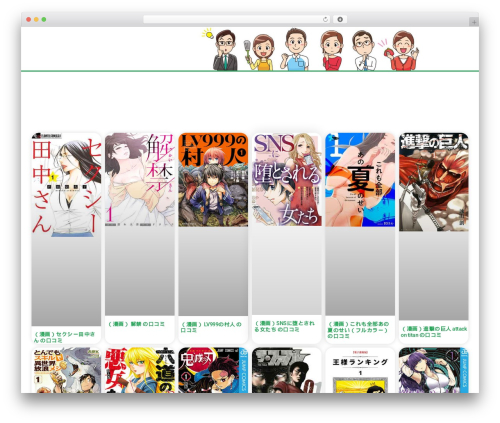The width and height of the screenshot is (500, 423).
Task: Click the woman holding spatula in apron
Action: (261, 52)
